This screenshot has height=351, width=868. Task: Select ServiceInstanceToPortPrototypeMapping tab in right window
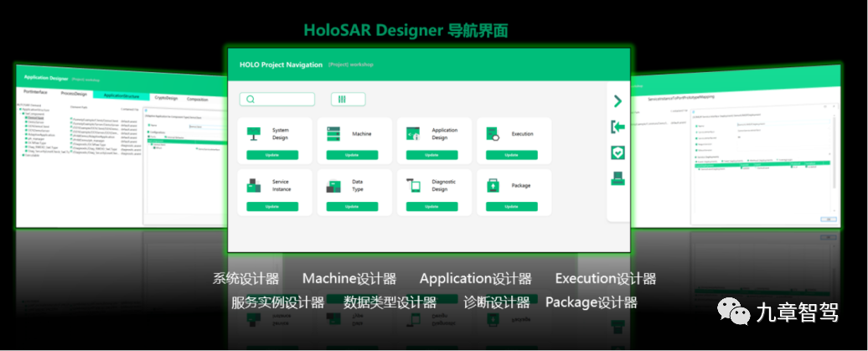click(x=681, y=97)
